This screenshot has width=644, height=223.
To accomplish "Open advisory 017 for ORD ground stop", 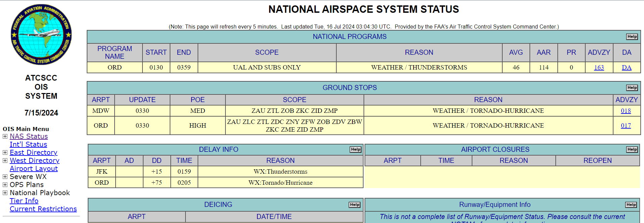I will coord(626,126).
